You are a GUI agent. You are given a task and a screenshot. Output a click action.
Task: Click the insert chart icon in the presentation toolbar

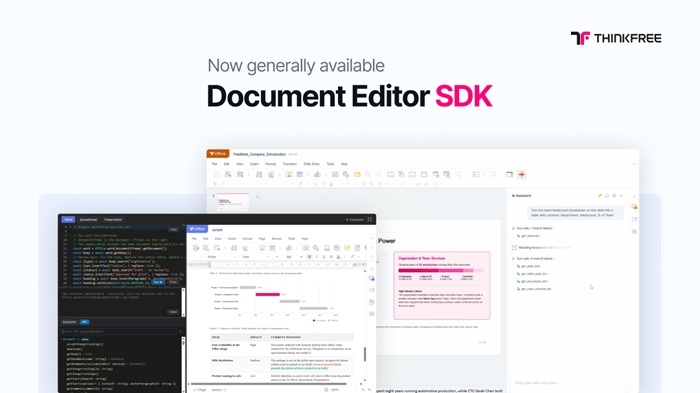(317, 174)
